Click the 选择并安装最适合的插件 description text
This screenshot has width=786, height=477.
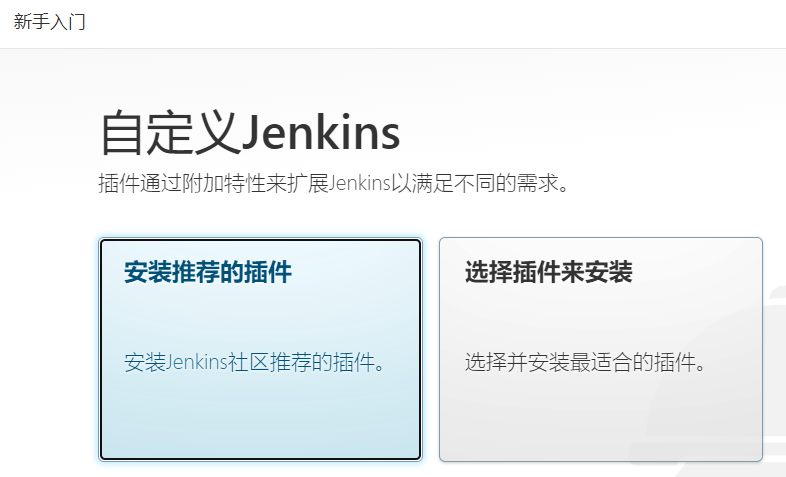tap(585, 362)
